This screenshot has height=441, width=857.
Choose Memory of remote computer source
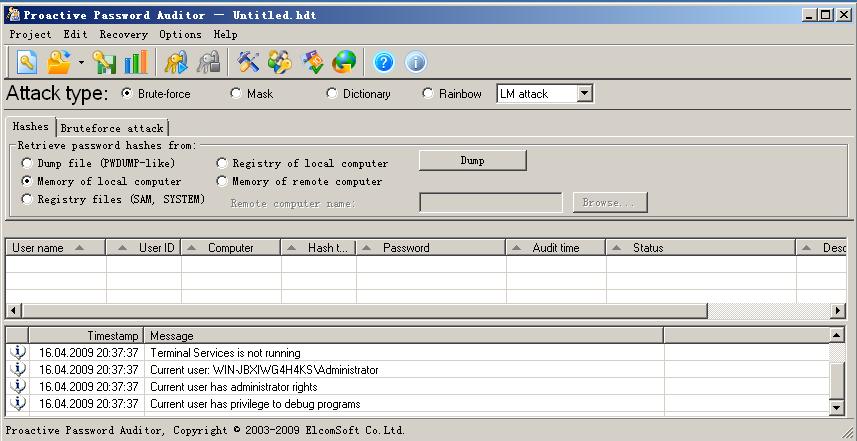(300, 181)
